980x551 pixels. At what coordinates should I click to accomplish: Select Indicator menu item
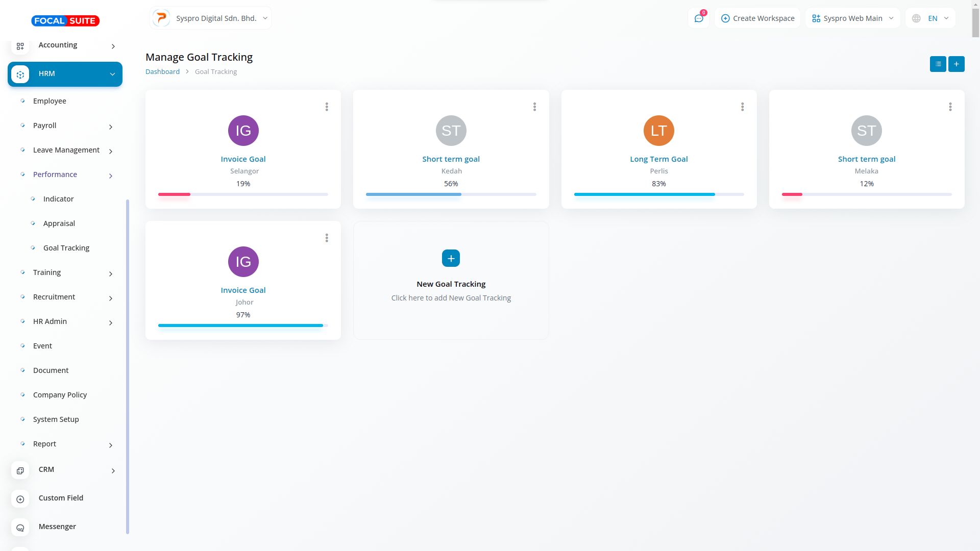click(x=58, y=199)
